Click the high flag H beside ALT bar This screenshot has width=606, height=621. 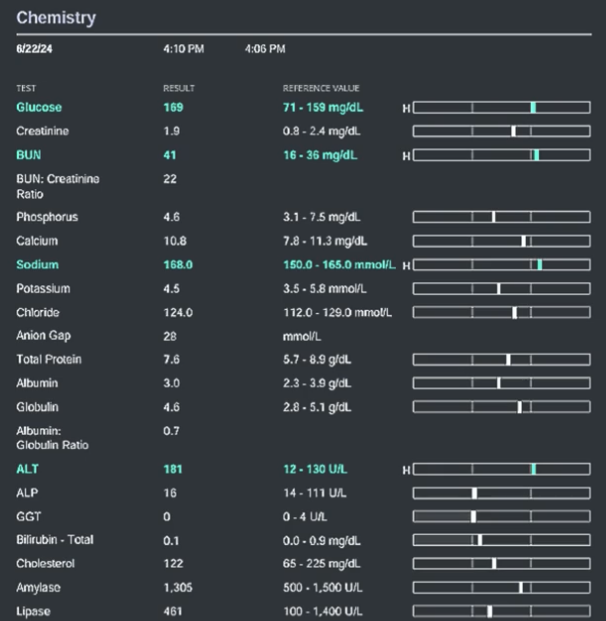pos(406,470)
